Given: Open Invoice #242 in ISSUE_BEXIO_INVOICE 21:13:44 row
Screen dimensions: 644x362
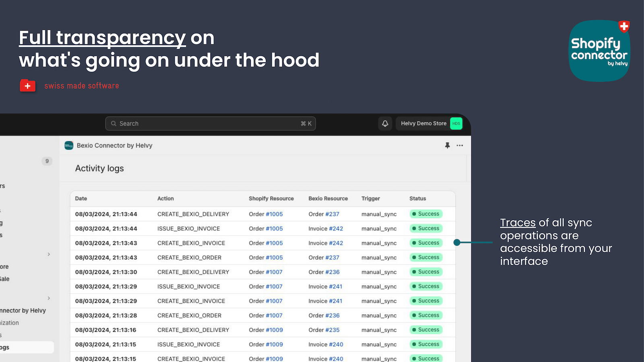Looking at the screenshot, I should pos(336,228).
